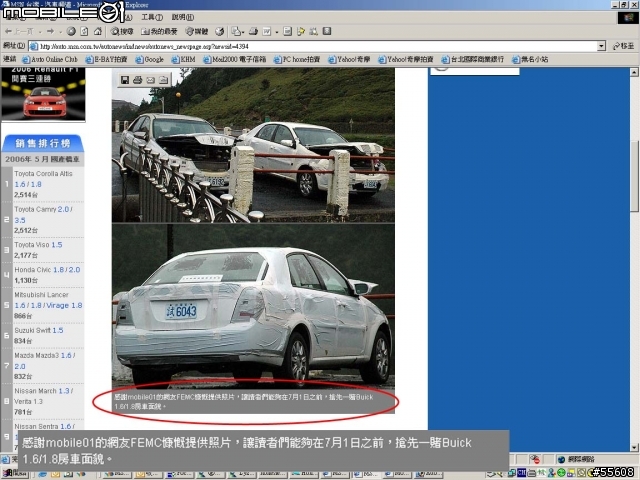Image resolution: width=640 pixels, height=480 pixels.
Task: Open the 無名小站 bookmark
Action: (530, 60)
